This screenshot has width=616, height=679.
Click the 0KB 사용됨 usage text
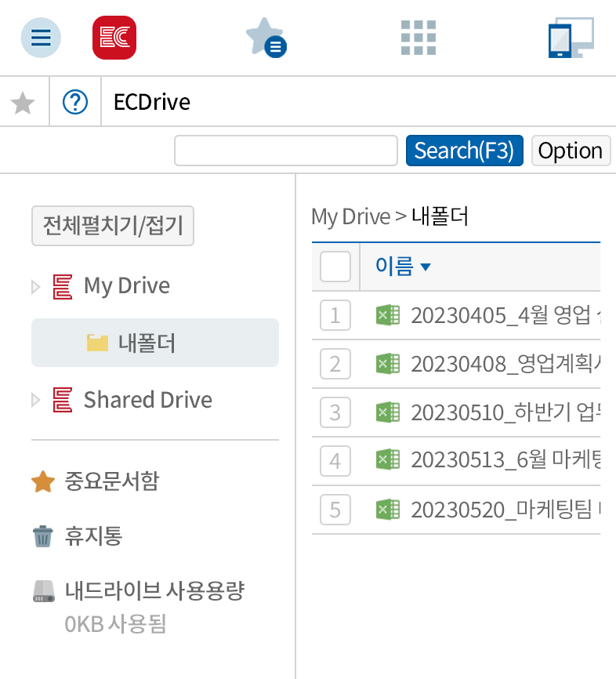[x=115, y=624]
